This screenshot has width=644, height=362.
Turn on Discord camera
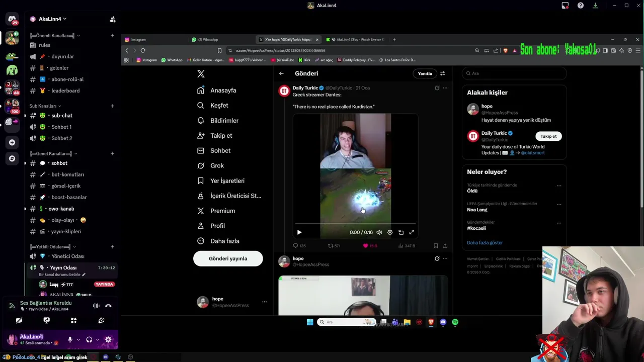(x=19, y=320)
